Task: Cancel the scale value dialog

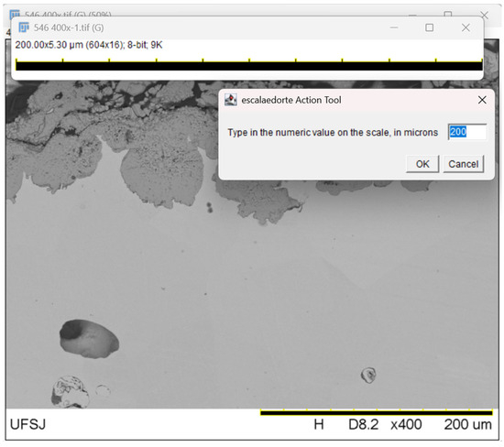Action: tap(463, 164)
